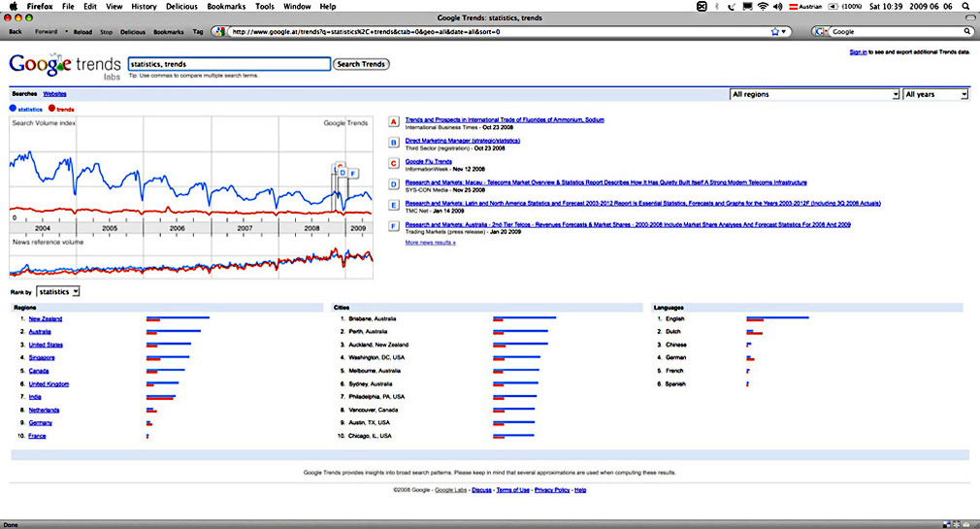
Task: Click the toolbar toggle pill in title bar
Action: pyautogui.click(x=970, y=17)
